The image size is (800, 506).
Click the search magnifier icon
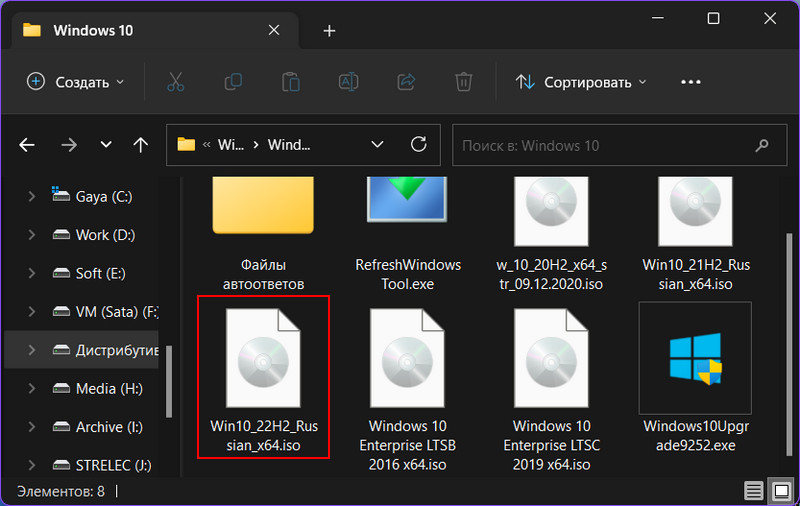click(x=762, y=145)
